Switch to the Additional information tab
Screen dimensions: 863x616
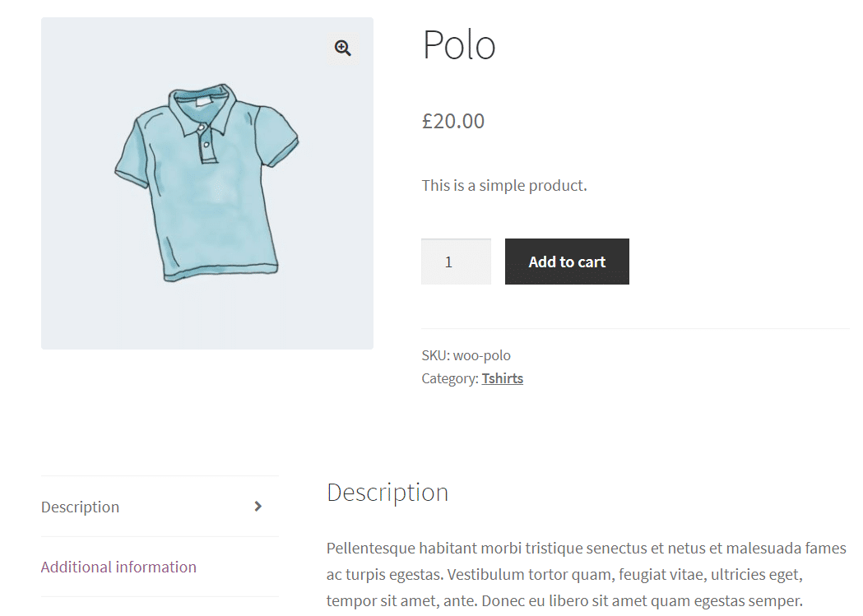[x=118, y=567]
